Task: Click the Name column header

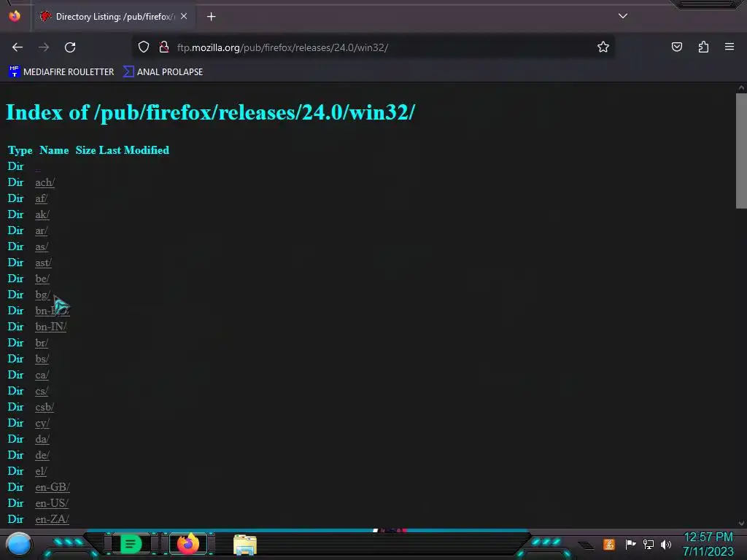Action: pyautogui.click(x=54, y=150)
